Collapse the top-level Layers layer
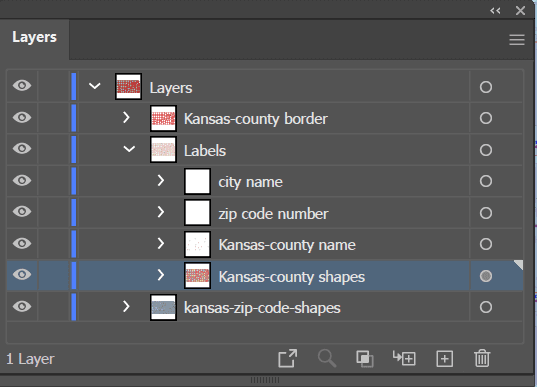 click(95, 86)
